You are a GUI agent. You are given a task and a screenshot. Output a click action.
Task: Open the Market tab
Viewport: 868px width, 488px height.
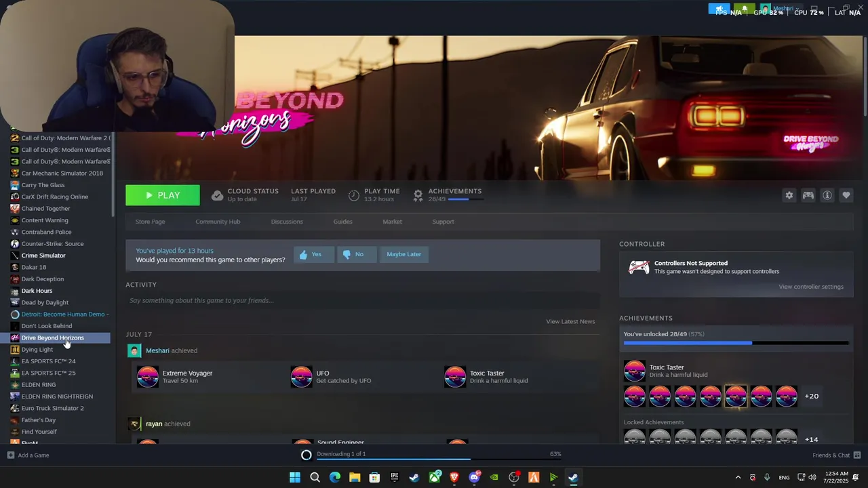coord(392,222)
